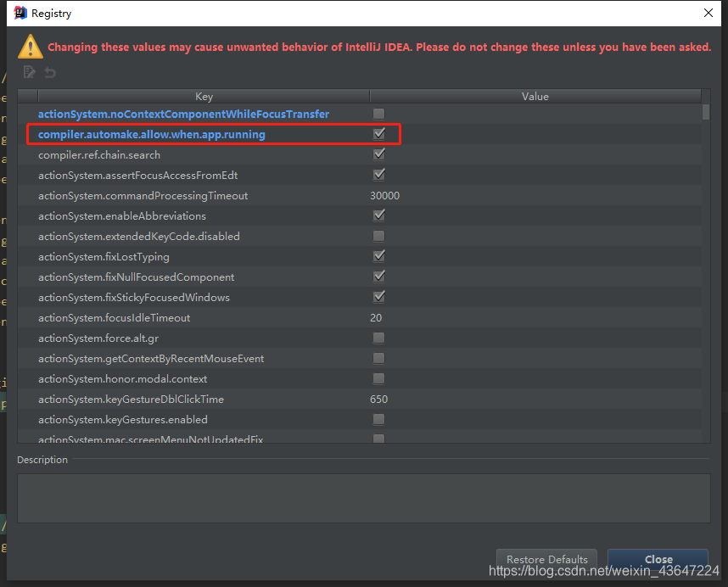Click the Revert to default arrow icon
The height and width of the screenshot is (587, 728).
point(50,72)
